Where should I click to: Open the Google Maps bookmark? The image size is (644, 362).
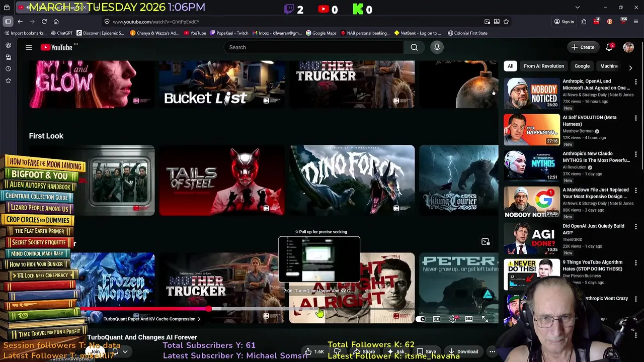coord(321,33)
